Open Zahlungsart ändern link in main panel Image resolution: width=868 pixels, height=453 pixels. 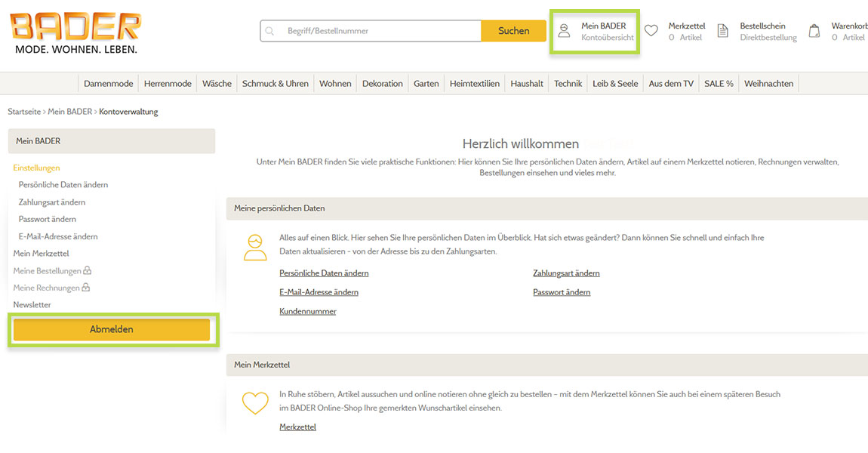(566, 273)
